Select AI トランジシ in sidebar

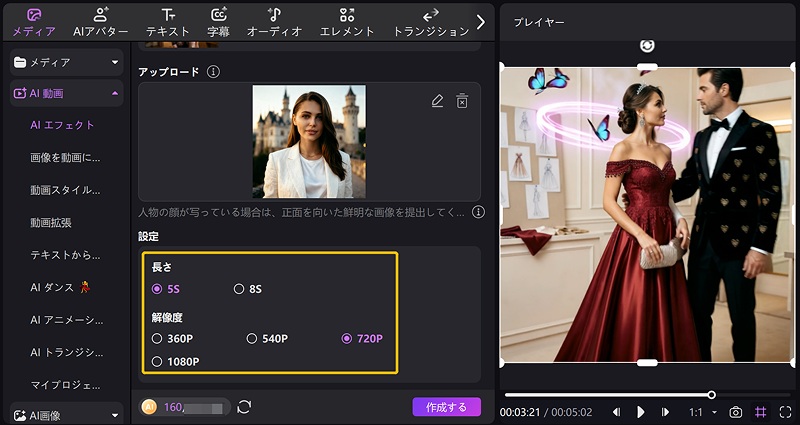[x=66, y=353]
